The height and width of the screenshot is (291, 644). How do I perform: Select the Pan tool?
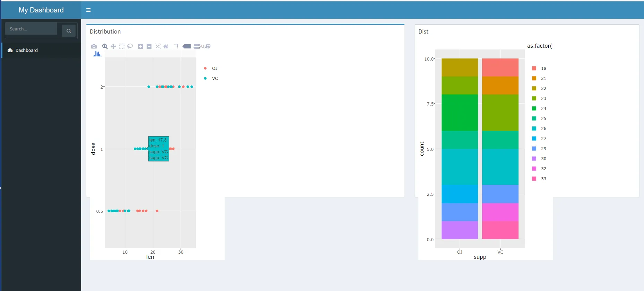pos(113,46)
